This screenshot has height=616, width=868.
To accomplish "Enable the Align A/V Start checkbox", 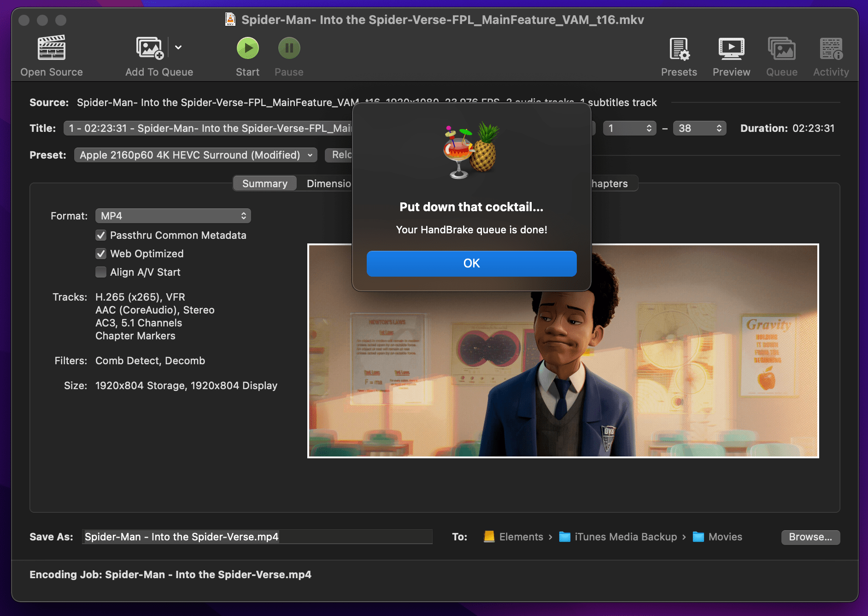I will (101, 272).
